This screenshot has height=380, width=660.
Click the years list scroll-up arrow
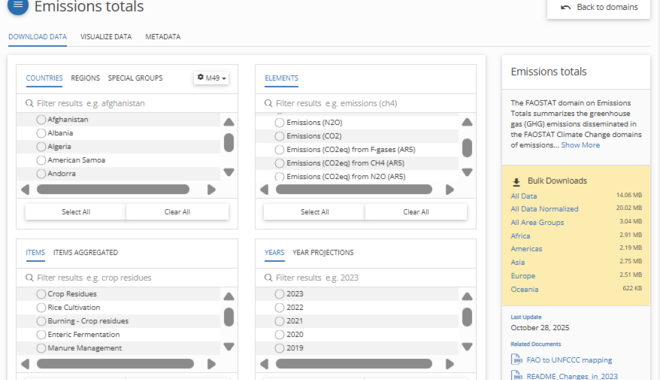pos(467,296)
